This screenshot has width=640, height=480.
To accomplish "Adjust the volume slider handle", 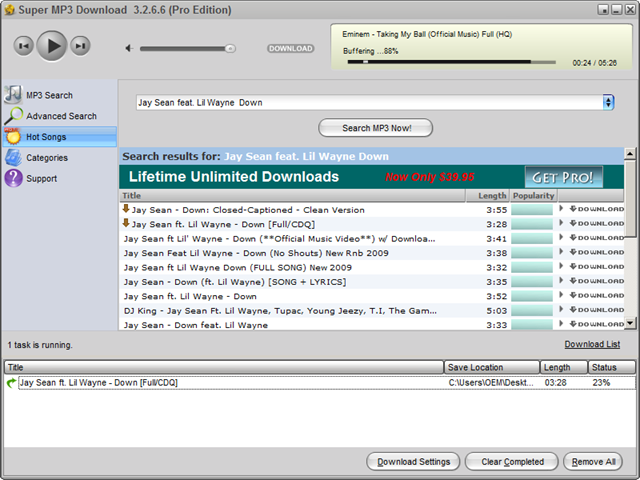I will coord(230,49).
